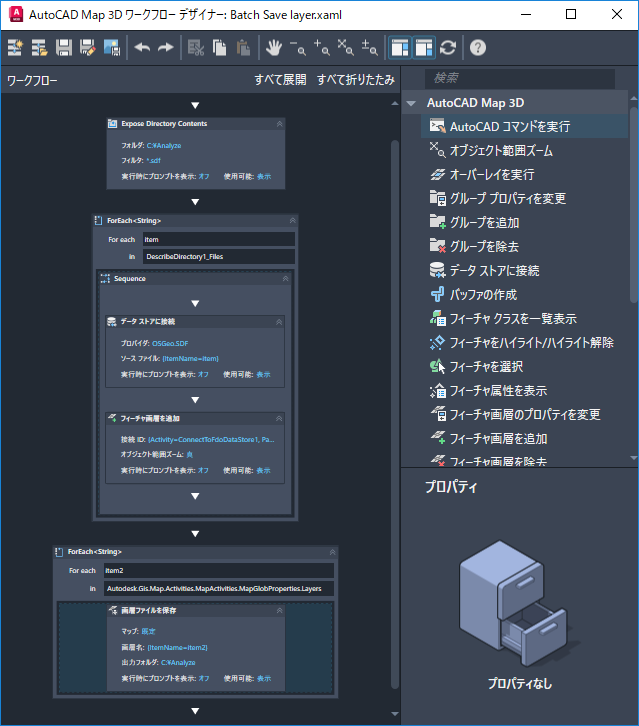Undo the last action
The height and width of the screenshot is (726, 639).
coord(142,48)
